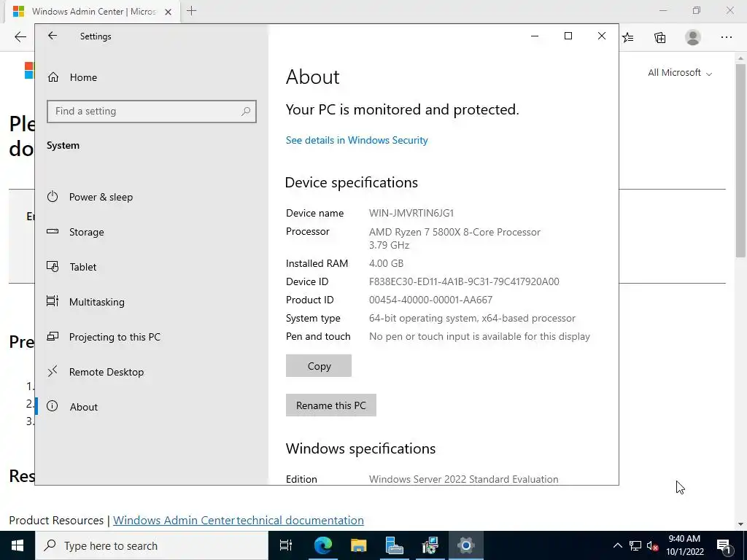Open Server Manager from taskbar
The height and width of the screenshot is (560, 747).
(394, 545)
